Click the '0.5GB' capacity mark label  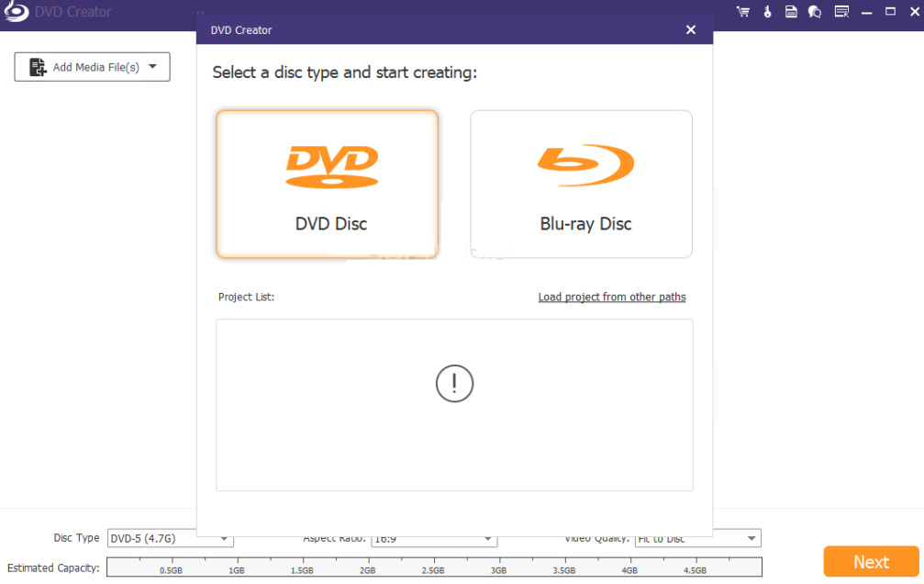pos(171,570)
